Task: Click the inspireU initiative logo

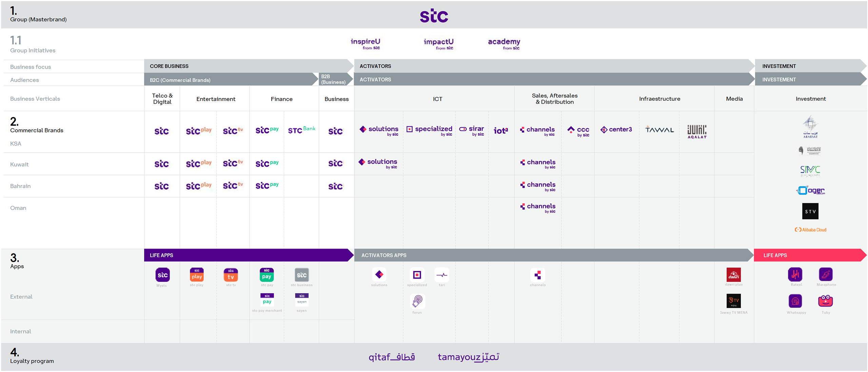Action: pos(365,44)
